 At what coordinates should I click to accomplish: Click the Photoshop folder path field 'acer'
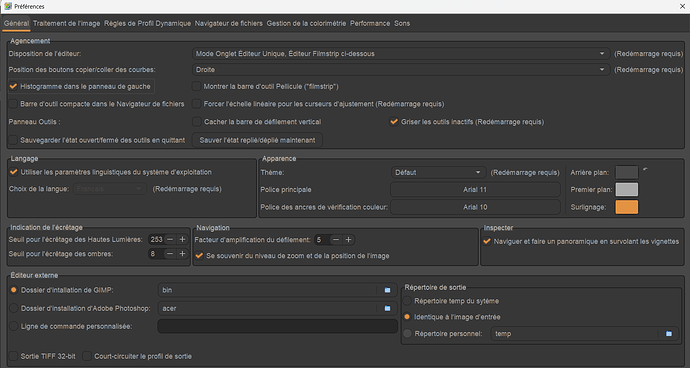click(x=268, y=308)
